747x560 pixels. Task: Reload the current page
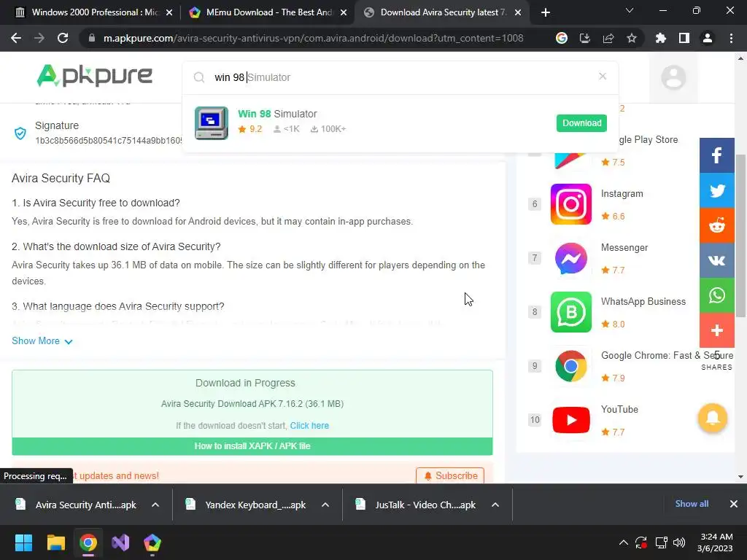point(63,38)
